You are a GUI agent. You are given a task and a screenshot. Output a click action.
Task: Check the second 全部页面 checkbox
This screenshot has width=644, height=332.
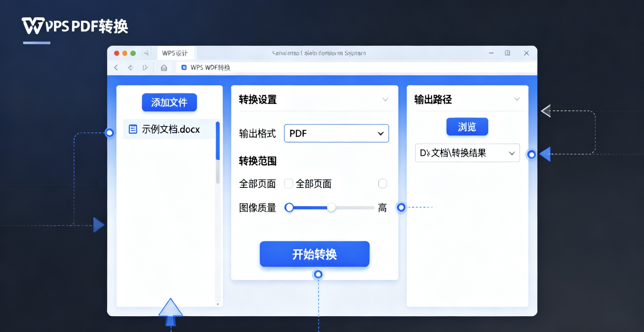(383, 184)
